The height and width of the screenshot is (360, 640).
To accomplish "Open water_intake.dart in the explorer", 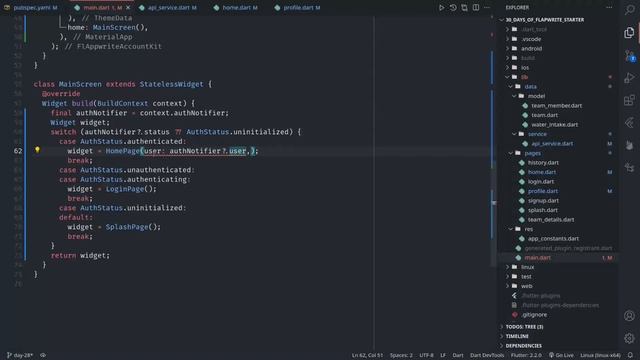I will point(554,124).
